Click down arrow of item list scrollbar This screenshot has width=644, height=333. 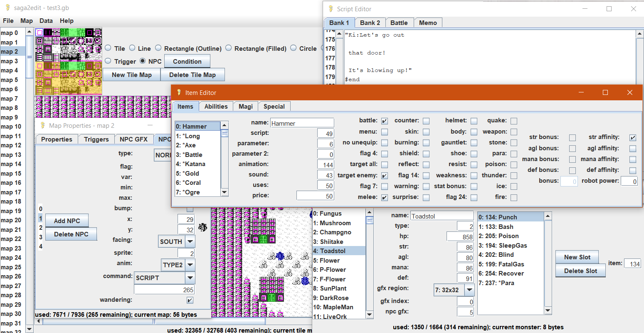[x=225, y=192]
